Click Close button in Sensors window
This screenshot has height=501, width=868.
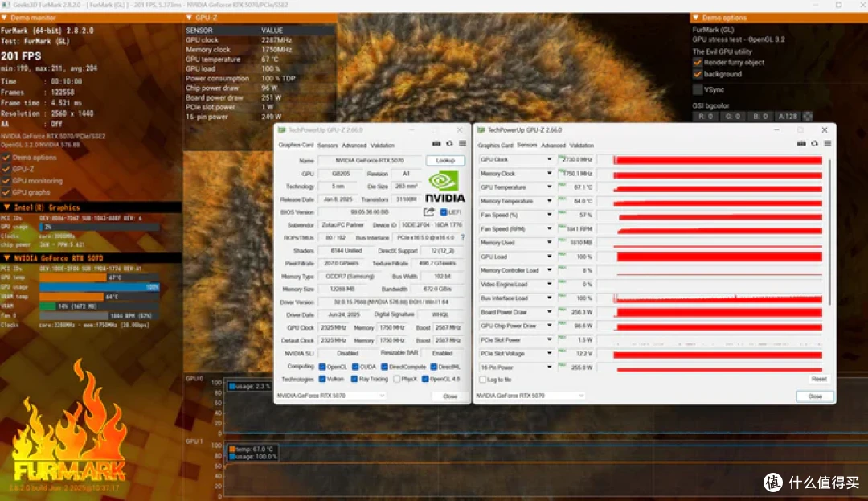815,396
